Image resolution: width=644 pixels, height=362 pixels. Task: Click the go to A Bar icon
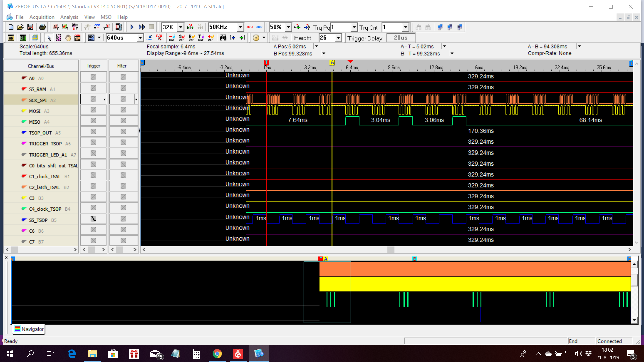182,38
